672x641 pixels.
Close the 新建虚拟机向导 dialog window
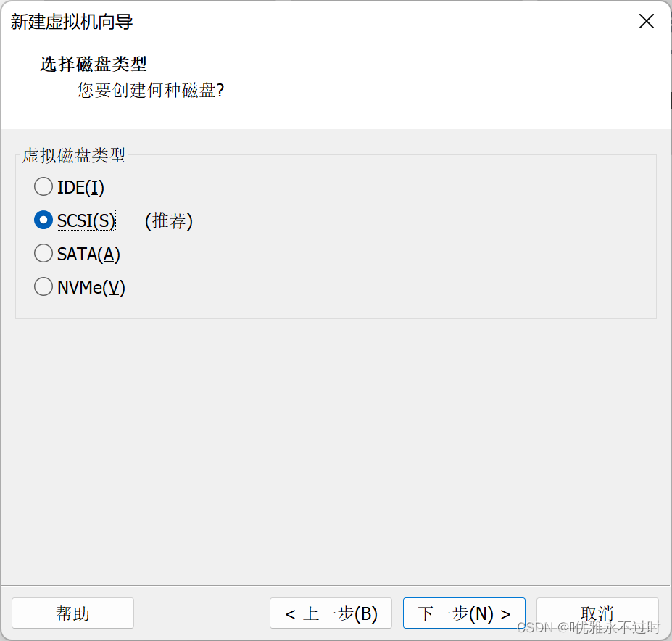coord(646,22)
